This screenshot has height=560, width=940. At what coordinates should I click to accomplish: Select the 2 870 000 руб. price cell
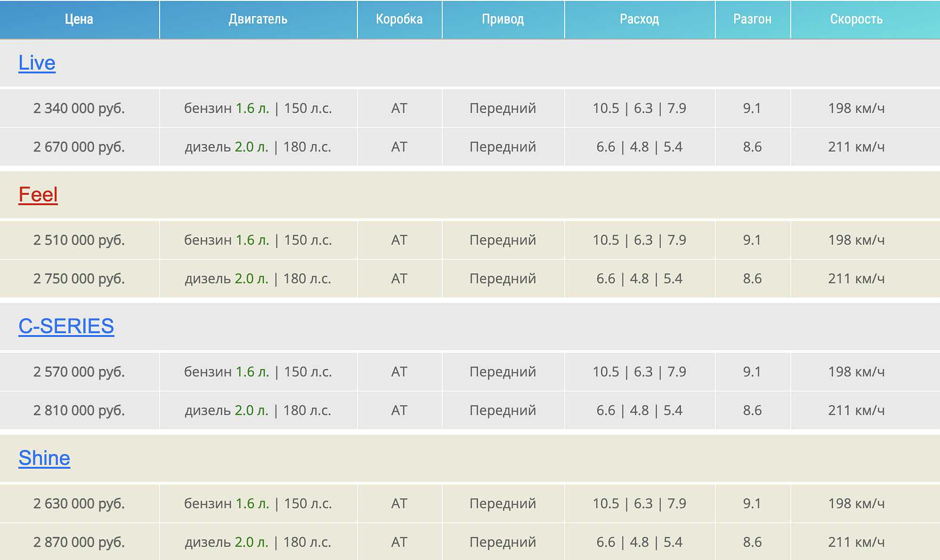79,543
